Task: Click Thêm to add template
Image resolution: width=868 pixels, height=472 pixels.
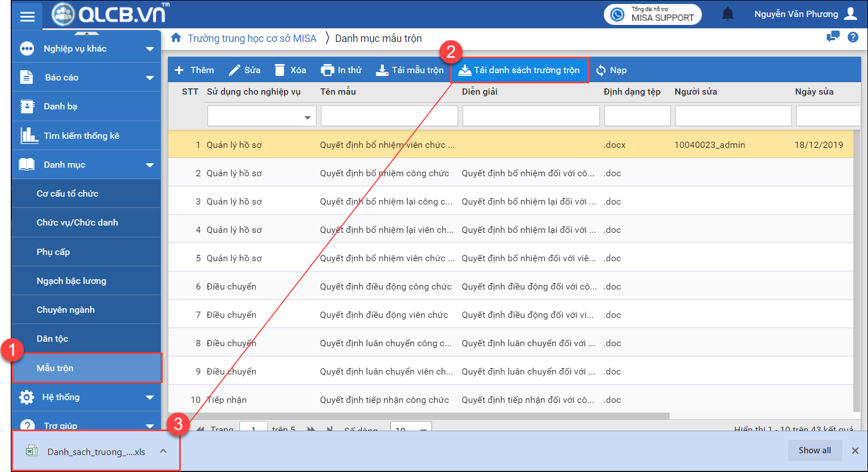Action: click(194, 70)
